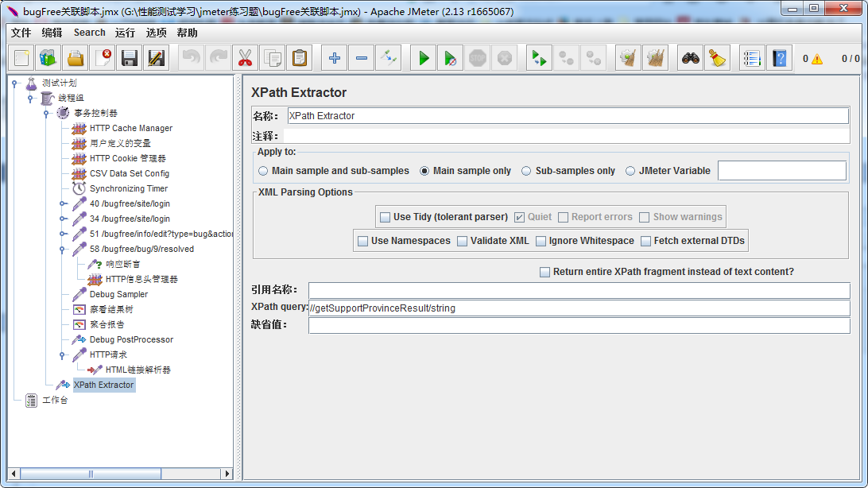
Task: Select JMeter Variable radio button
Action: click(630, 171)
